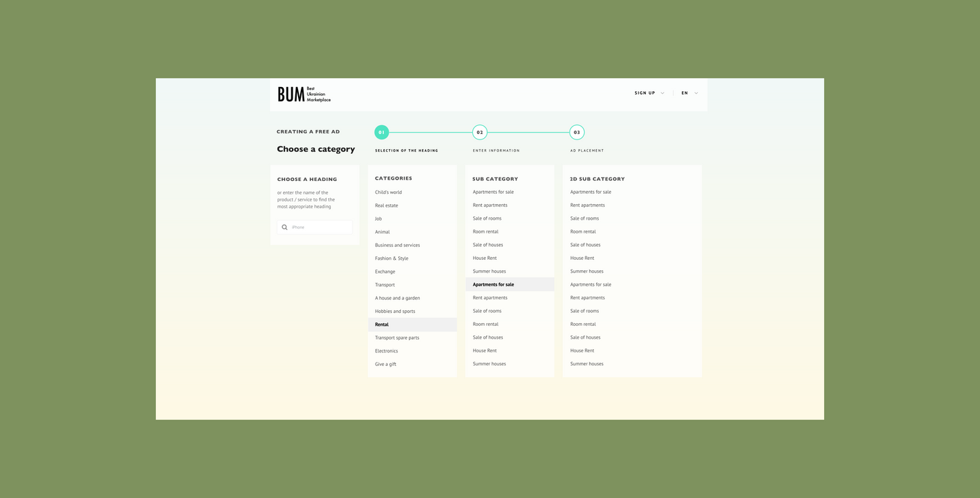
Task: Select the Animal category
Action: point(382,232)
